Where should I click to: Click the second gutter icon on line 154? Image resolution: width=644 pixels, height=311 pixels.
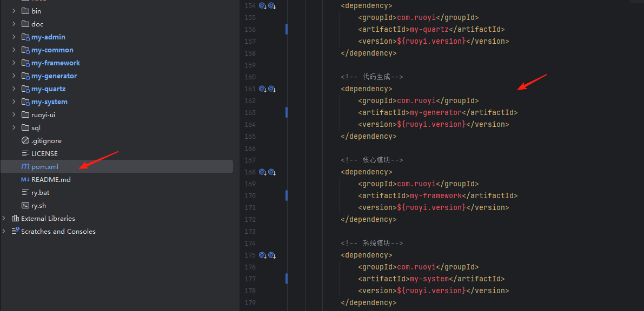(x=272, y=6)
